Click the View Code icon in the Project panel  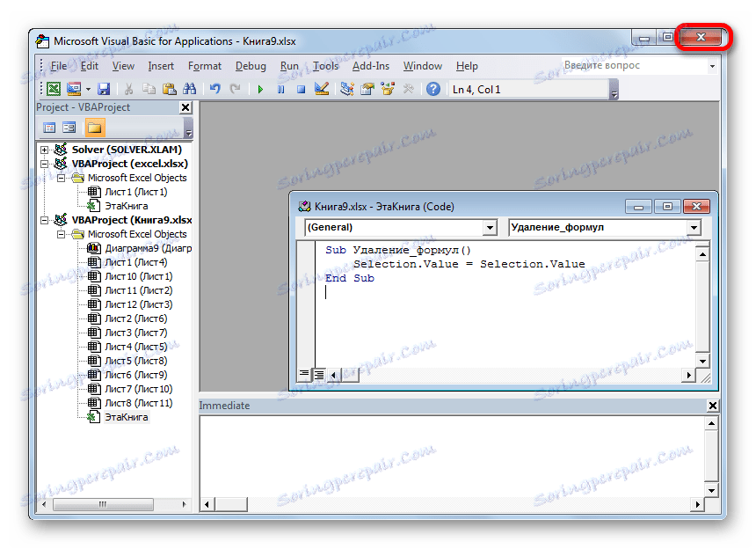coord(49,128)
